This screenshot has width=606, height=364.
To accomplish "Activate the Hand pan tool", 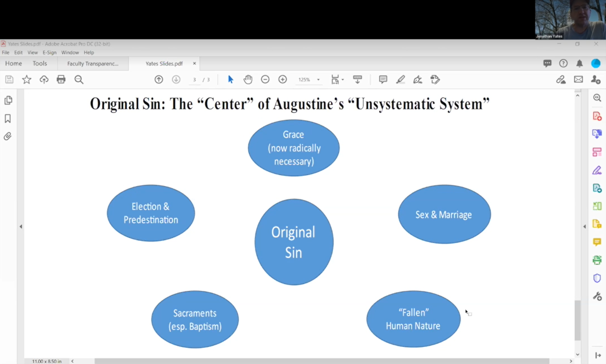I will click(248, 79).
